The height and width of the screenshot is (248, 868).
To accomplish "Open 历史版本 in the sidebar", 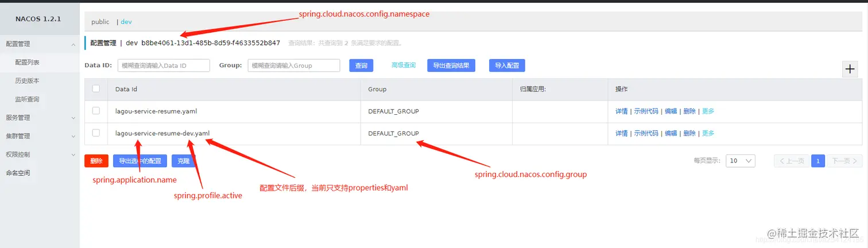I will (x=27, y=81).
